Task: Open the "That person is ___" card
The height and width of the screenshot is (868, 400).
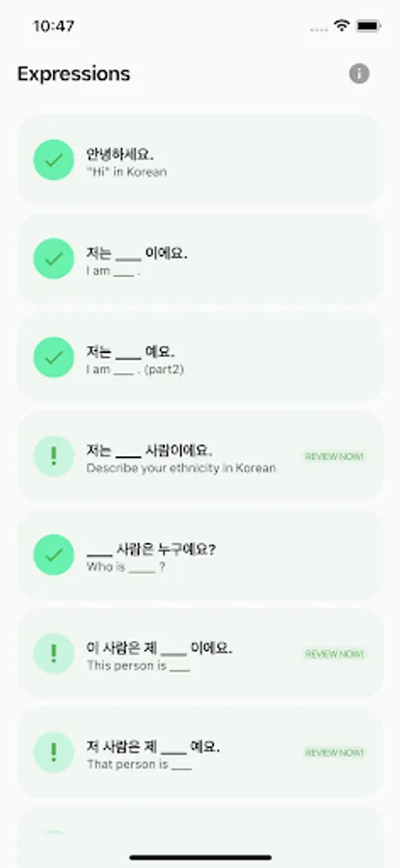Action: coord(200,753)
